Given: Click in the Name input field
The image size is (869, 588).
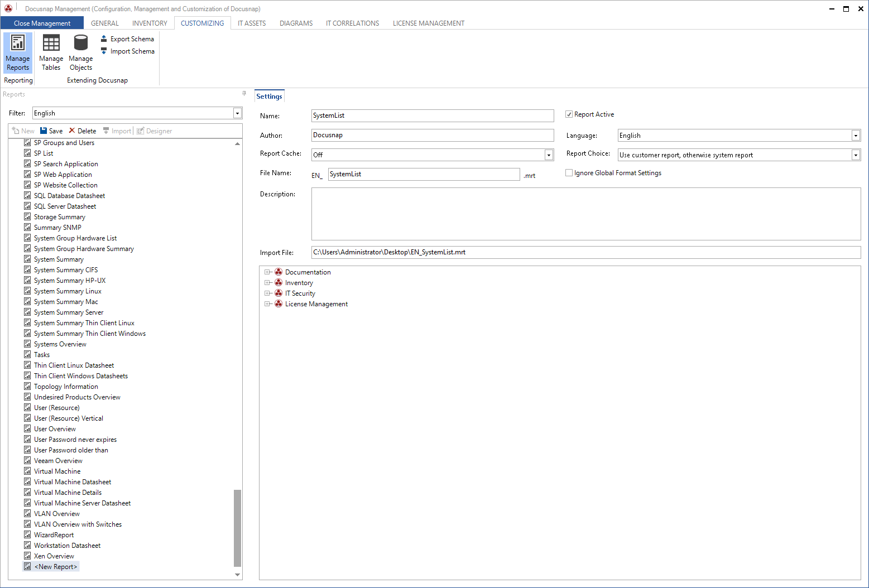Looking at the screenshot, I should [433, 115].
